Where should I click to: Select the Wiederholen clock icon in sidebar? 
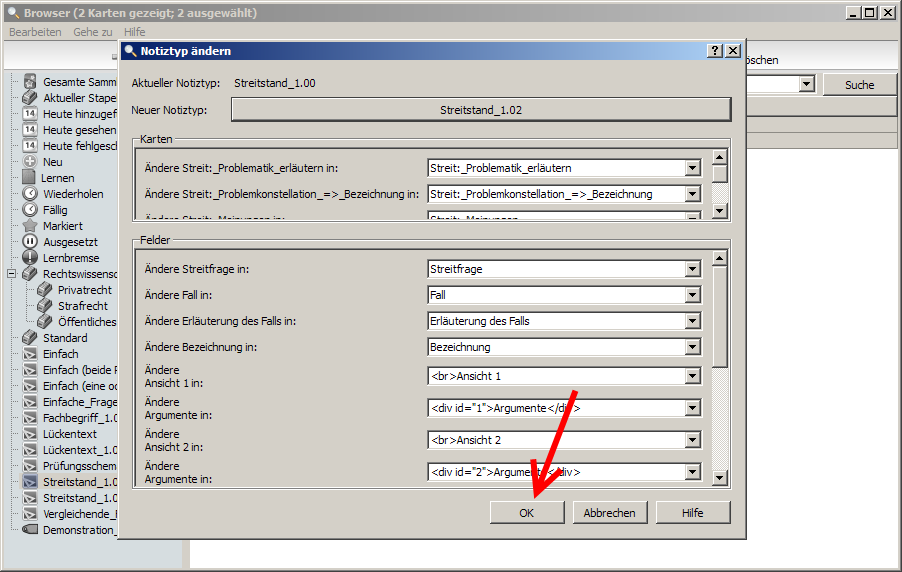(x=30, y=194)
